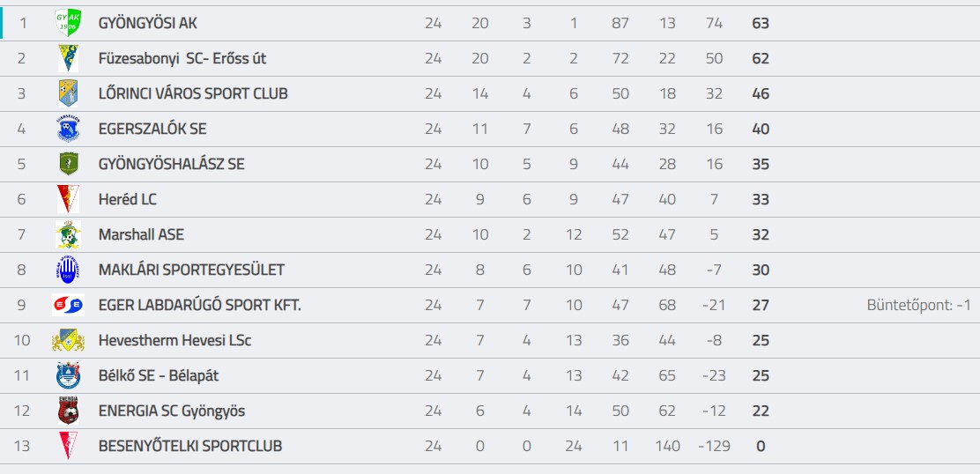
Task: Click the Hevestherm Hevesi LSc crest
Action: tap(68, 340)
